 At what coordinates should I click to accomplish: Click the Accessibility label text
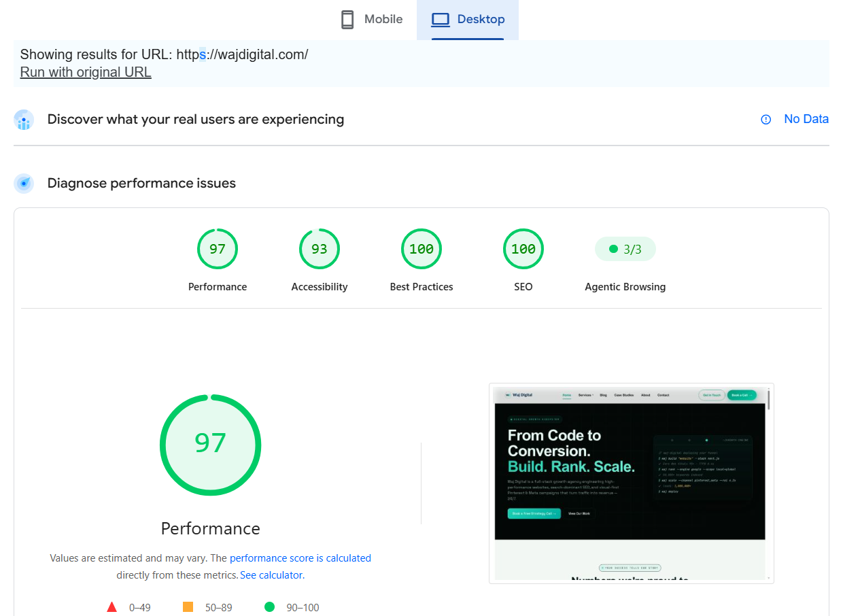[320, 287]
